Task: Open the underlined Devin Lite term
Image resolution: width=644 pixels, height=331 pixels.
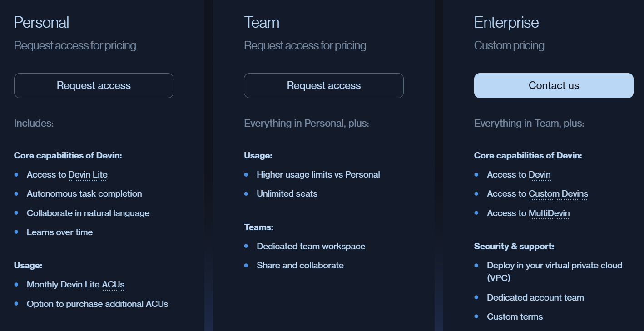Action: (88, 175)
